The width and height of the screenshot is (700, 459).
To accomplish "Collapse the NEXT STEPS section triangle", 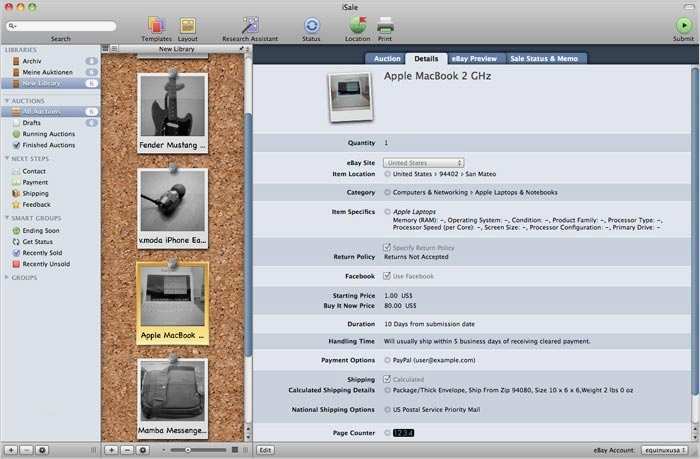I will [7, 158].
